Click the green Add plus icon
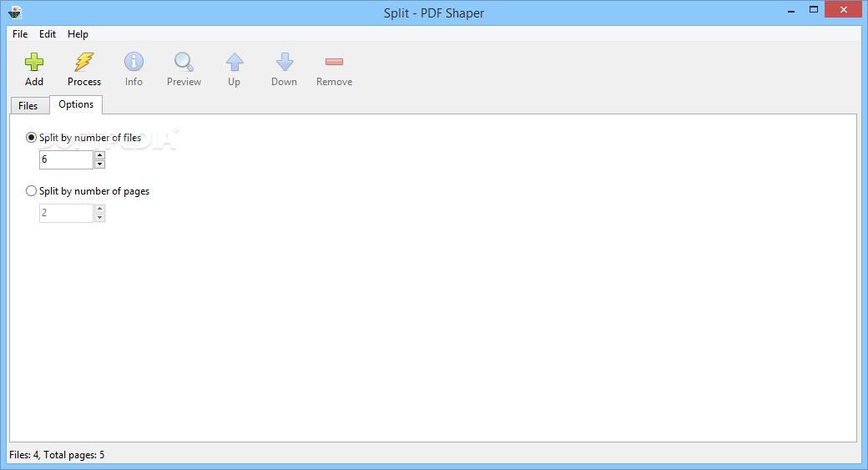The height and width of the screenshot is (470, 868). point(33,62)
